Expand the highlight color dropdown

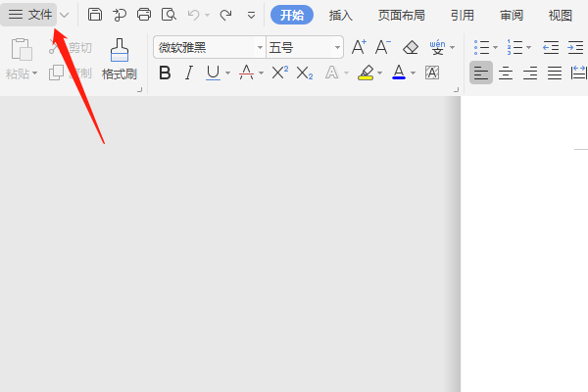(379, 73)
